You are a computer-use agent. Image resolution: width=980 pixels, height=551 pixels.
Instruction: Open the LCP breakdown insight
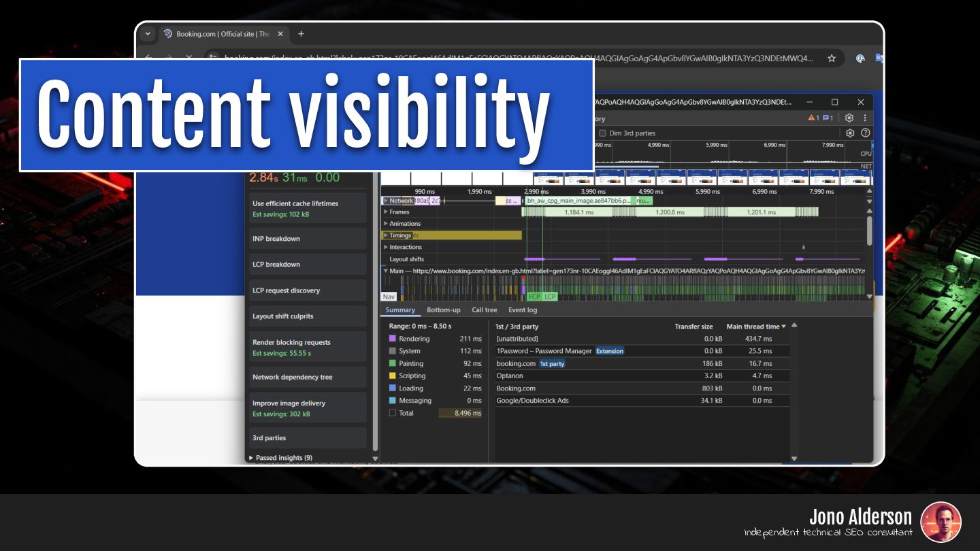tap(308, 265)
